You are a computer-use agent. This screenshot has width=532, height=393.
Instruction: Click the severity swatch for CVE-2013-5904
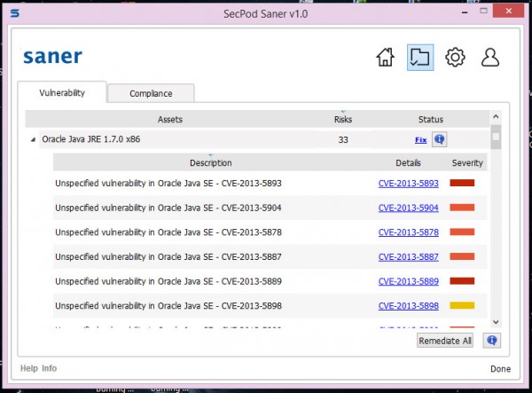(462, 208)
